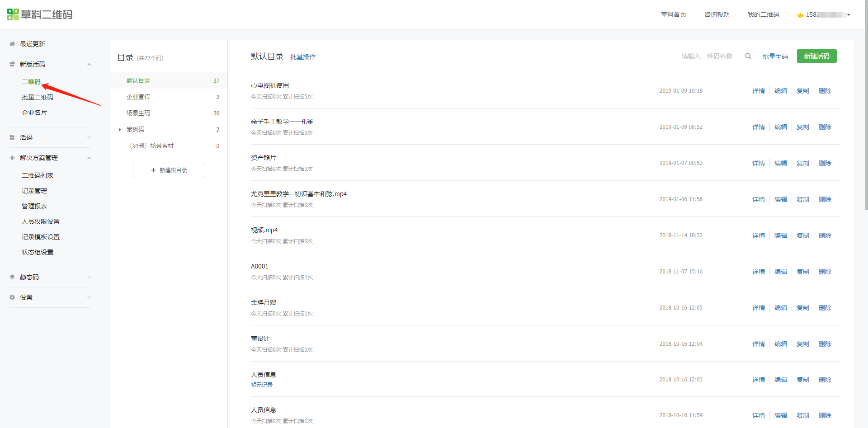The image size is (868, 428).
Task: Click the 批量操作 link
Action: (x=303, y=57)
